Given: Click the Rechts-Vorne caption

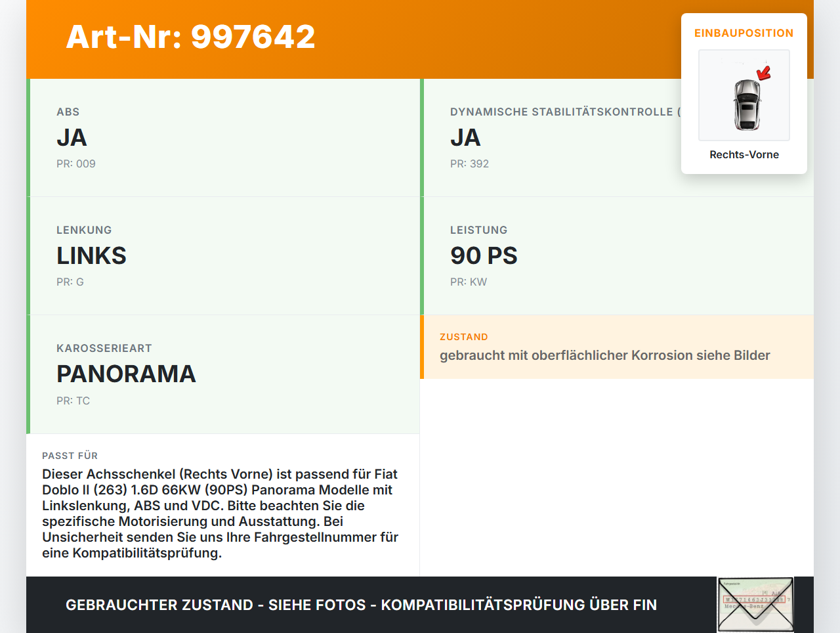Looking at the screenshot, I should (x=744, y=154).
